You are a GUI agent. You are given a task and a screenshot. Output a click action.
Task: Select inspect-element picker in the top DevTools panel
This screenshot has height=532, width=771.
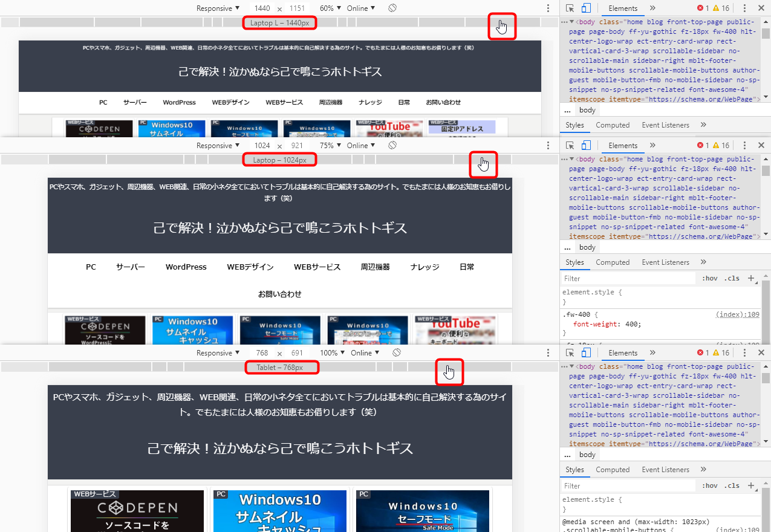coord(570,8)
